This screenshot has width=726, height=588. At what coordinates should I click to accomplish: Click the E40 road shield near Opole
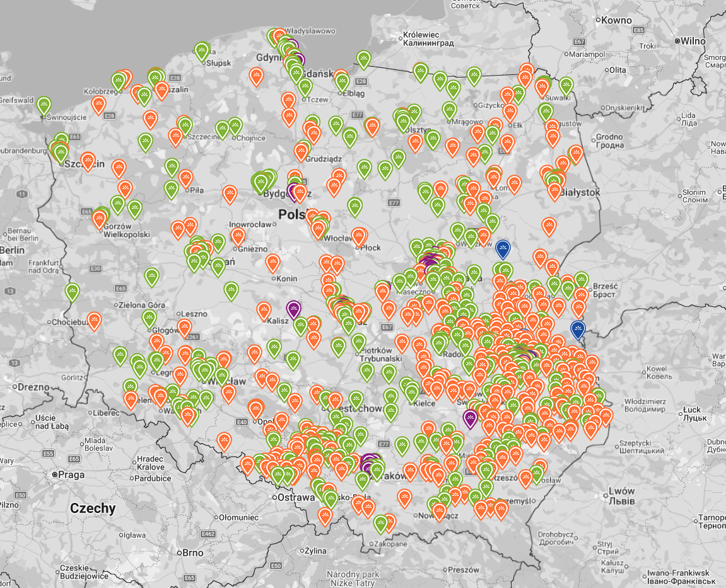[242, 422]
